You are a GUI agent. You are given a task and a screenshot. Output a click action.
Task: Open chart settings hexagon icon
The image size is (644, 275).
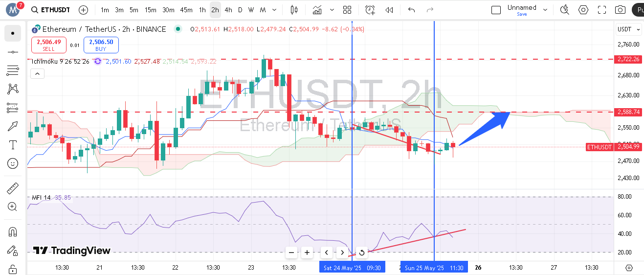[x=583, y=10]
